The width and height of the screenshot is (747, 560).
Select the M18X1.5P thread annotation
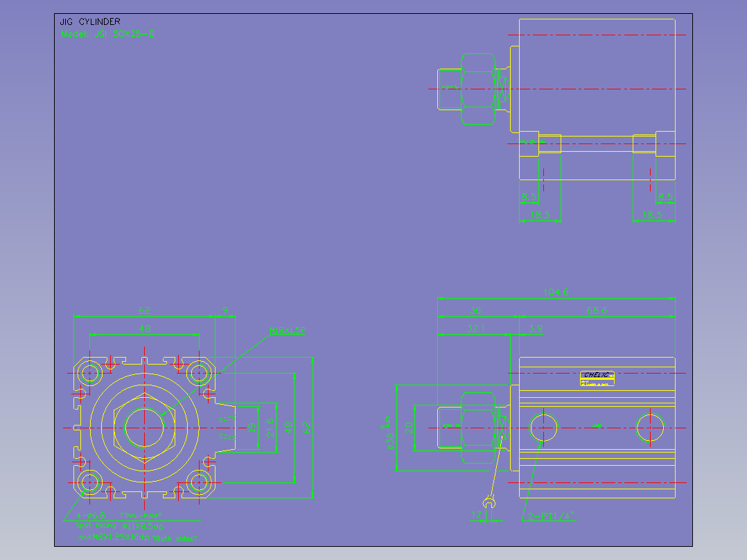coord(288,331)
